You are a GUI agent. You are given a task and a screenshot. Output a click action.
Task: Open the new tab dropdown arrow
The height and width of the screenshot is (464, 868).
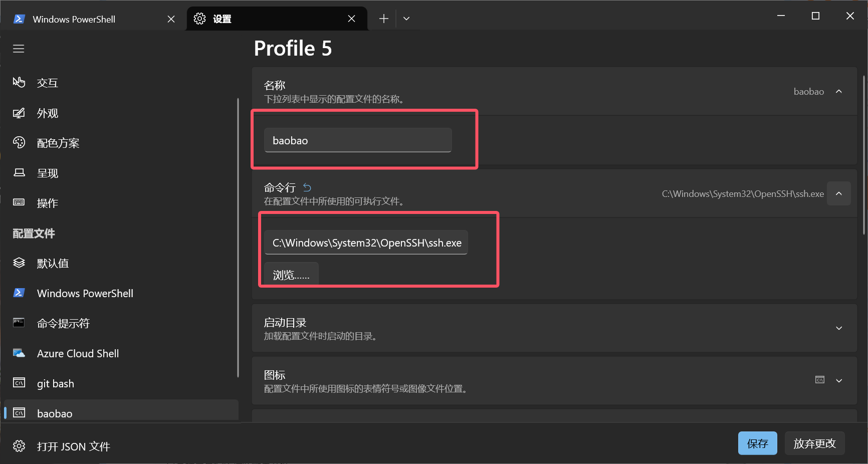(x=406, y=19)
